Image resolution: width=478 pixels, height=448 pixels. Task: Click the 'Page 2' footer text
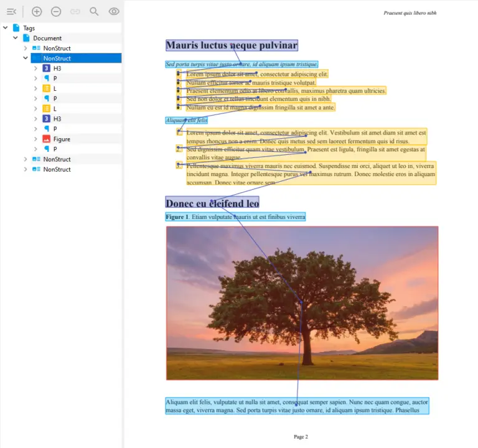[301, 436]
